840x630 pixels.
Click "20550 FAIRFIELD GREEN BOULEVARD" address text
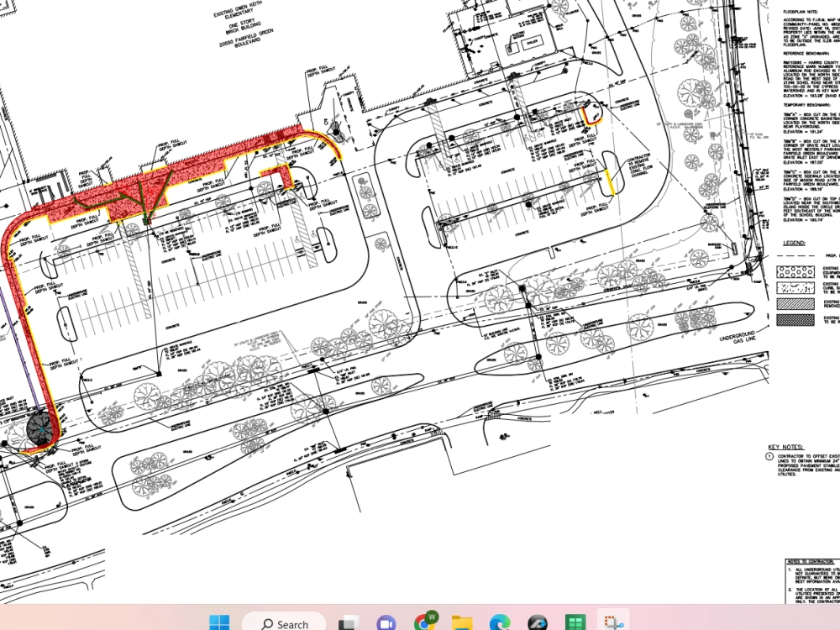pos(247,38)
